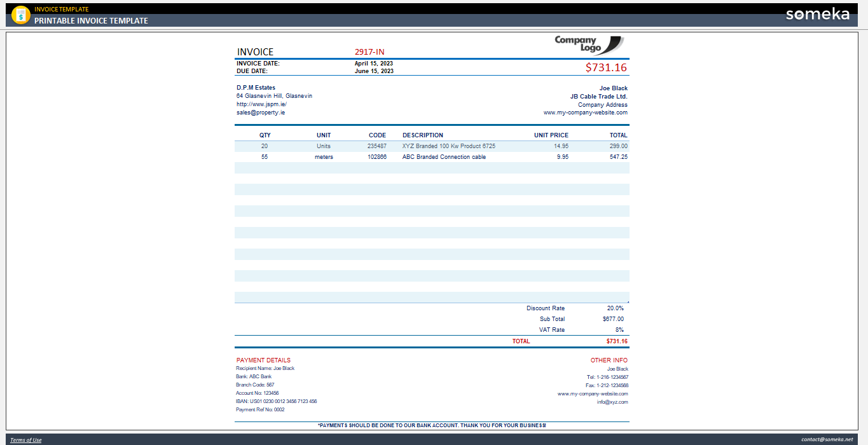This screenshot has width=868, height=445.
Task: Click the DESCRIPTION column header
Action: click(423, 135)
